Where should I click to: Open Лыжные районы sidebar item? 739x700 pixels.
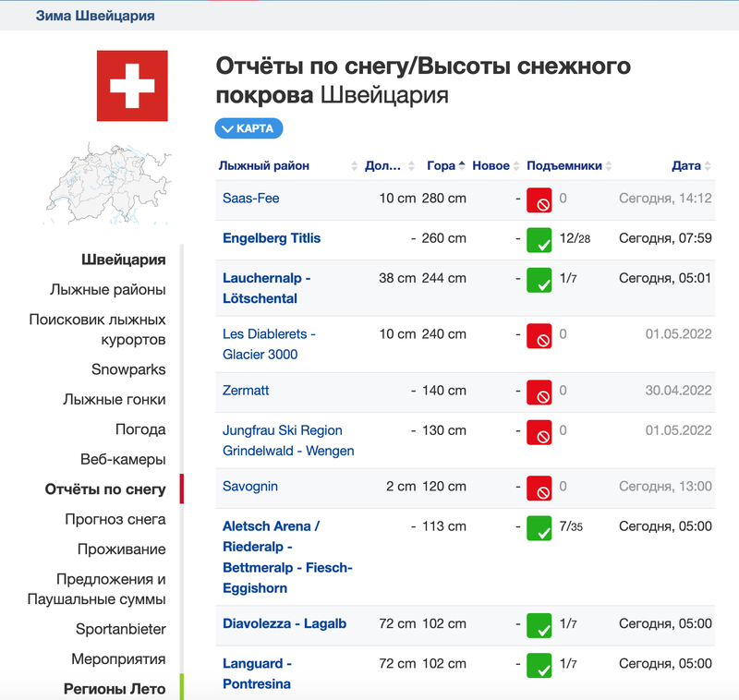point(108,289)
